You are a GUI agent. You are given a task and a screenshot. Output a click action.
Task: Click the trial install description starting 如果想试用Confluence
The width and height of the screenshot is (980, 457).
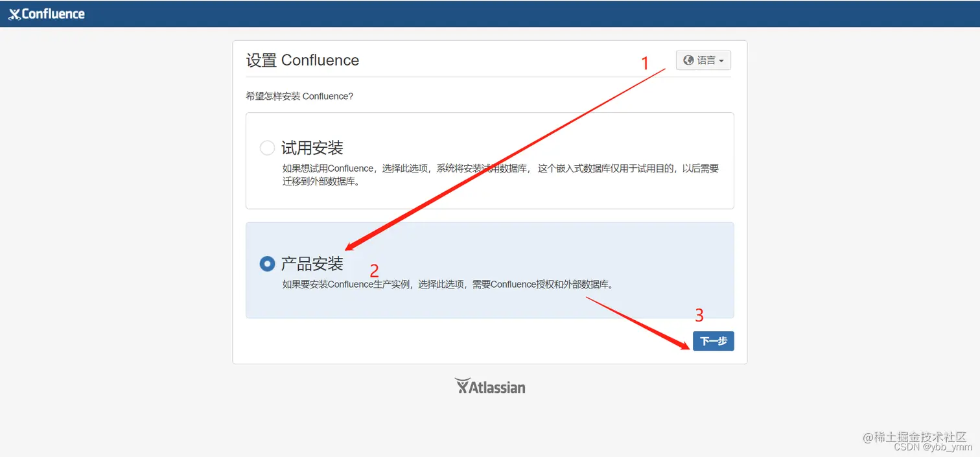(x=500, y=174)
